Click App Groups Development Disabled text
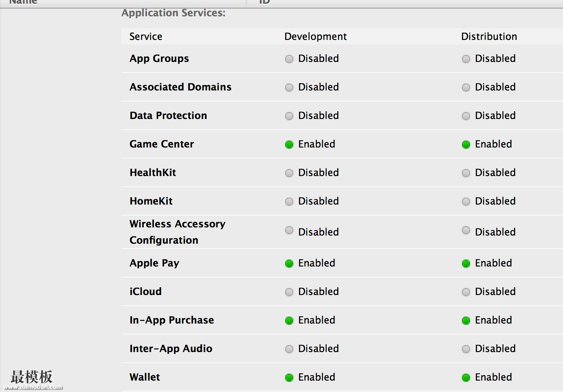The height and width of the screenshot is (392, 563). tap(319, 58)
